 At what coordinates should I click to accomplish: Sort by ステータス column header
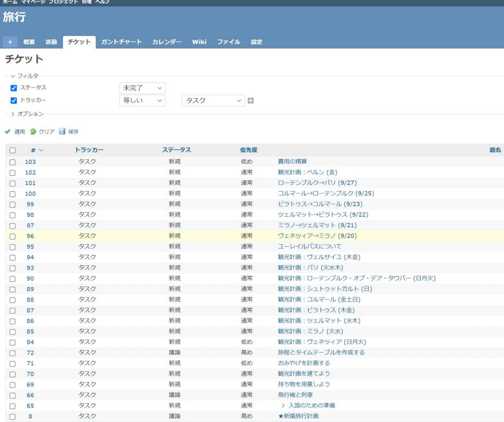177,150
